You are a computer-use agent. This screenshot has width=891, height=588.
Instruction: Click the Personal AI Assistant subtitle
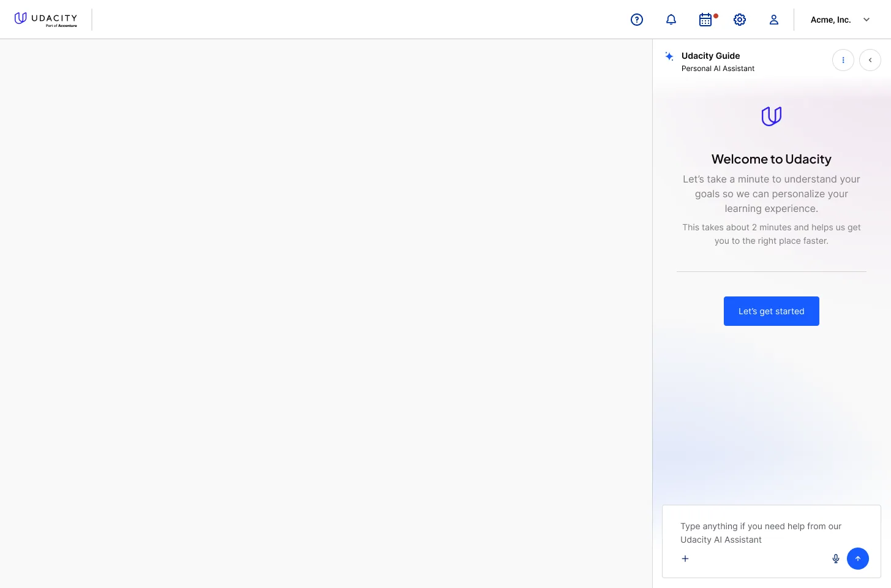[x=718, y=69]
